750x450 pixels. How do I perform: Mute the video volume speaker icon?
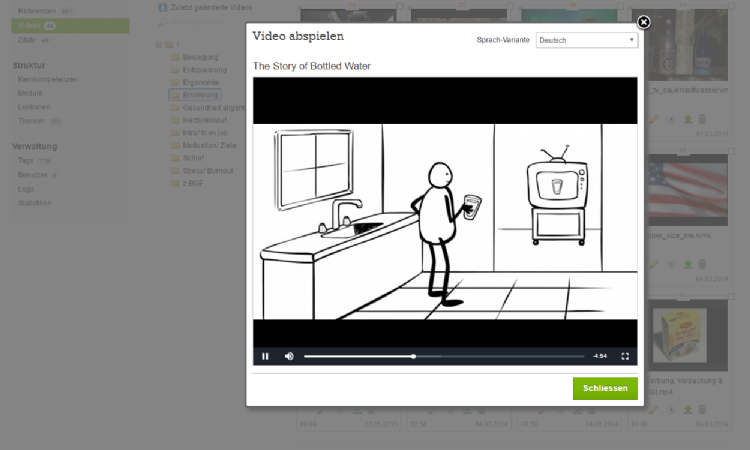pyautogui.click(x=289, y=356)
